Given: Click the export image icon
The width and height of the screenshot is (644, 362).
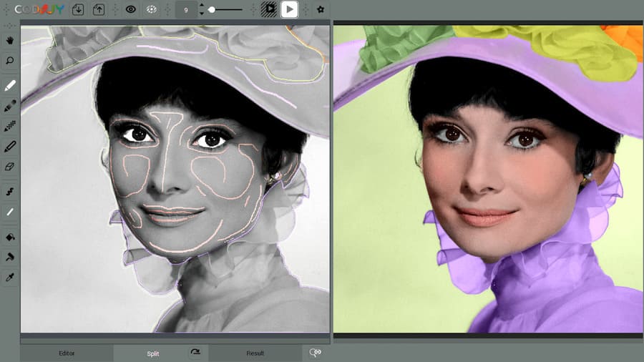Looking at the screenshot, I should [x=99, y=9].
